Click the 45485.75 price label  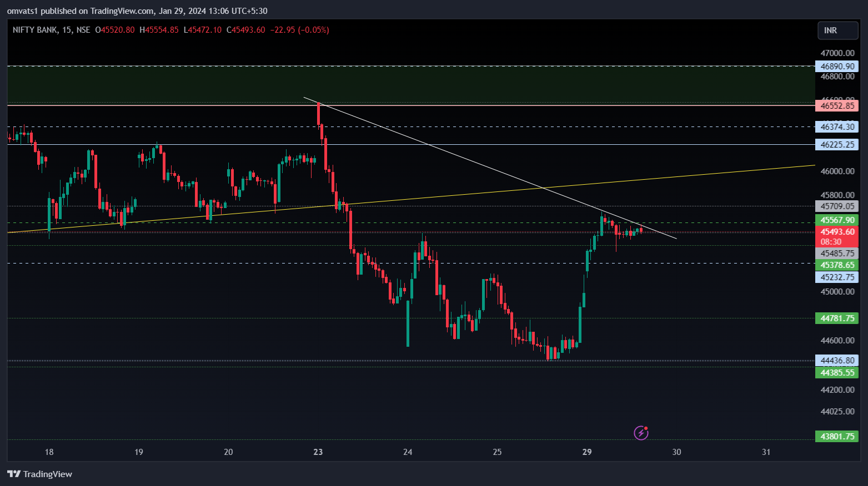pos(837,253)
